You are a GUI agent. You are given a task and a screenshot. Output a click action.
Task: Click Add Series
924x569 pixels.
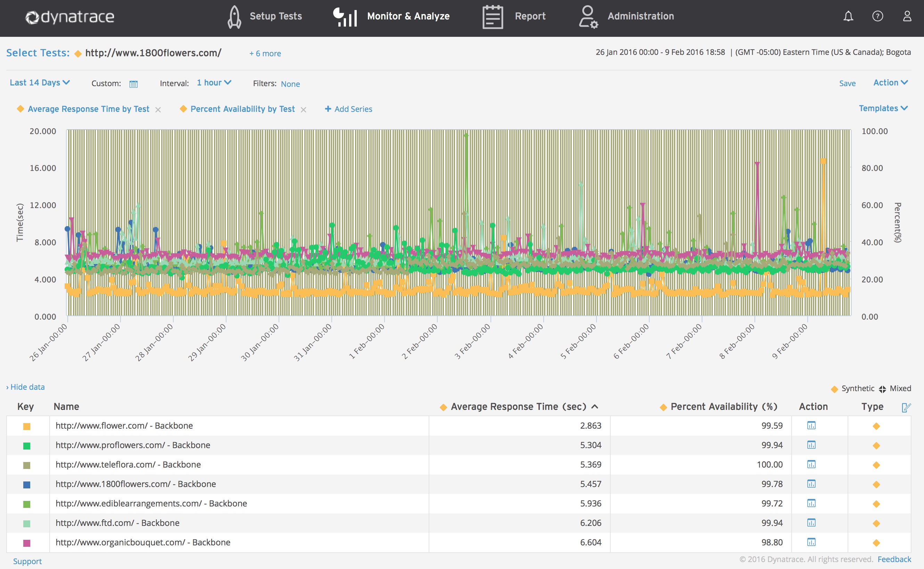pos(348,109)
